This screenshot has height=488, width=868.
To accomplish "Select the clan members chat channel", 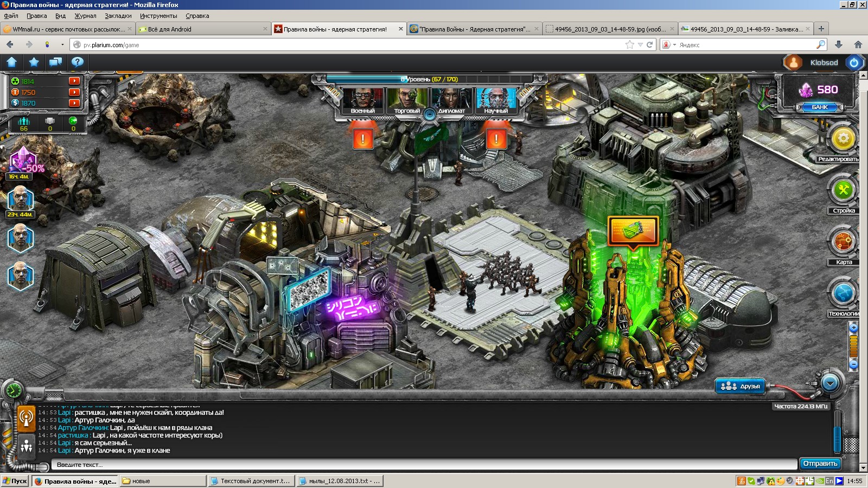I will click(26, 446).
